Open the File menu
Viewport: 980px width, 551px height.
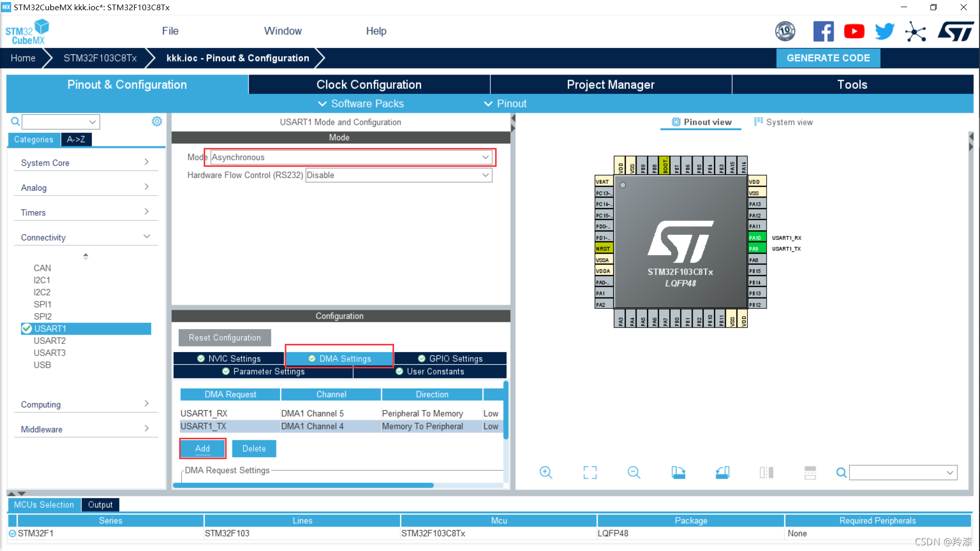[170, 31]
